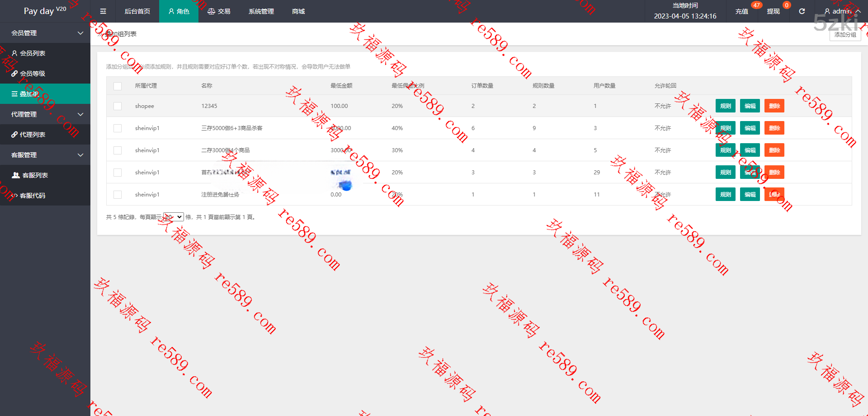
Task: Open the admin user menu
Action: (x=842, y=11)
